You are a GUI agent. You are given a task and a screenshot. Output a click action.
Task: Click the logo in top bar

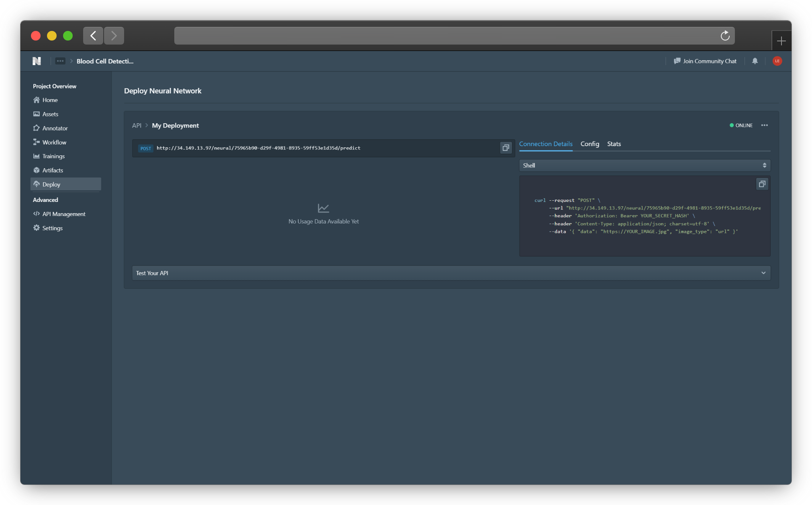pos(37,61)
